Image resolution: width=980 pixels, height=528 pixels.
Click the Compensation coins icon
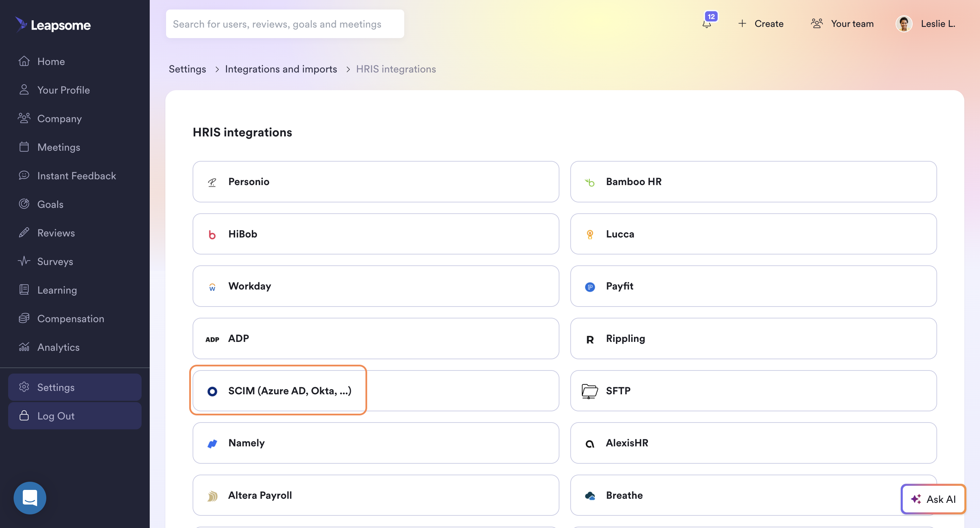(x=24, y=318)
